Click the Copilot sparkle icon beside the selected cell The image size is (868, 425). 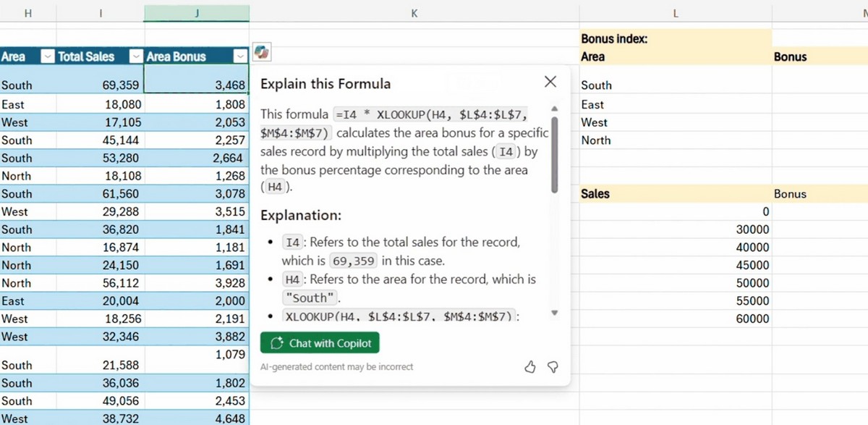click(x=260, y=52)
